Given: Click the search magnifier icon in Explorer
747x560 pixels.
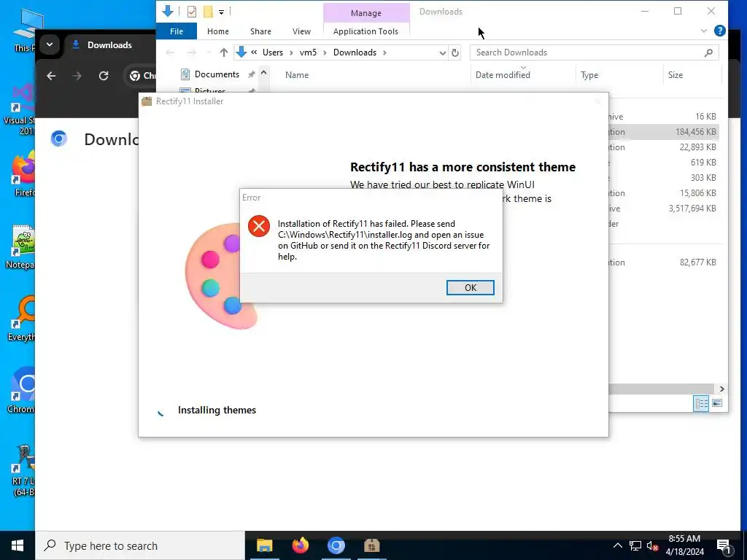Looking at the screenshot, I should tap(708, 52).
